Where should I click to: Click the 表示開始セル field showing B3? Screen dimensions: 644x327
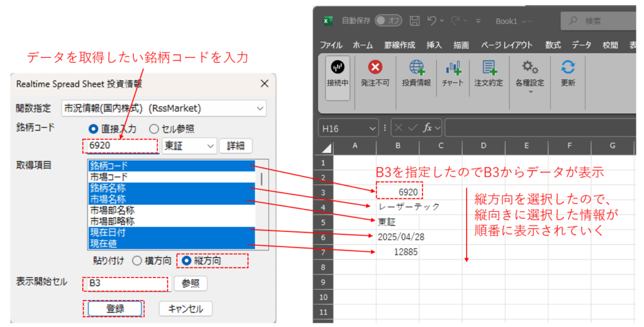(x=128, y=284)
